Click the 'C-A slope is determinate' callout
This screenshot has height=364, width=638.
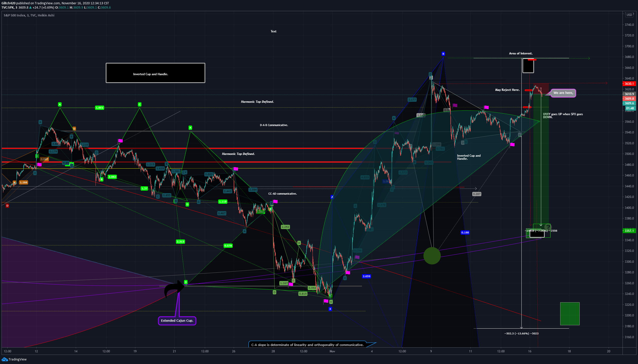[307, 345]
